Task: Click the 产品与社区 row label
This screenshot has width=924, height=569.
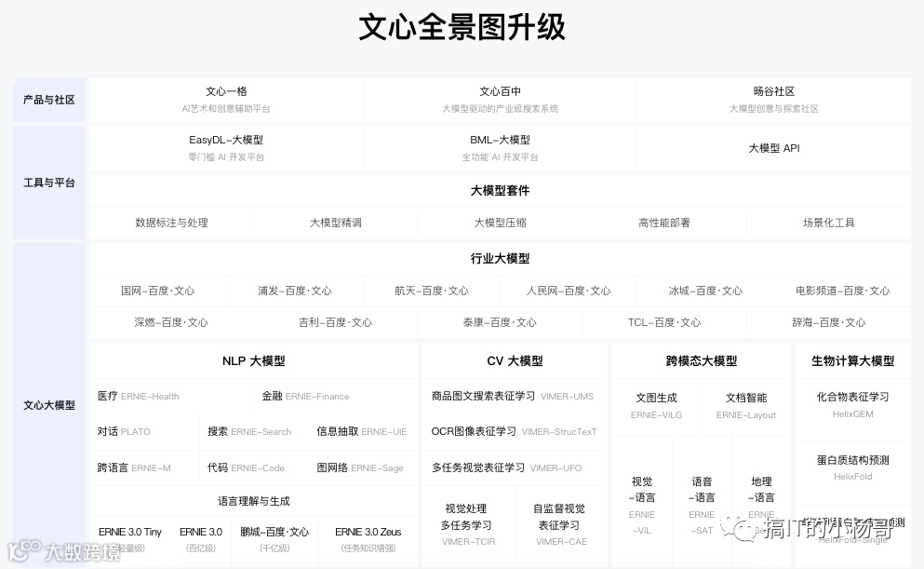Action: pos(49,100)
